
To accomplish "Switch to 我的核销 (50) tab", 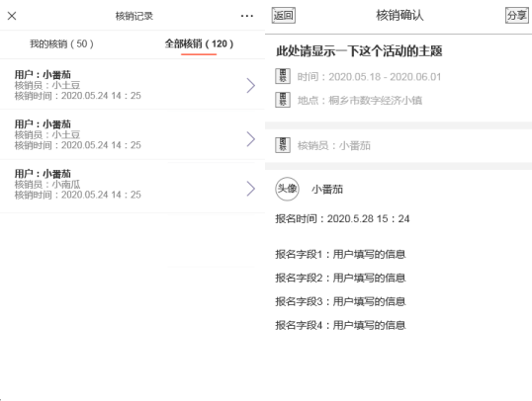I will pyautogui.click(x=61, y=43).
